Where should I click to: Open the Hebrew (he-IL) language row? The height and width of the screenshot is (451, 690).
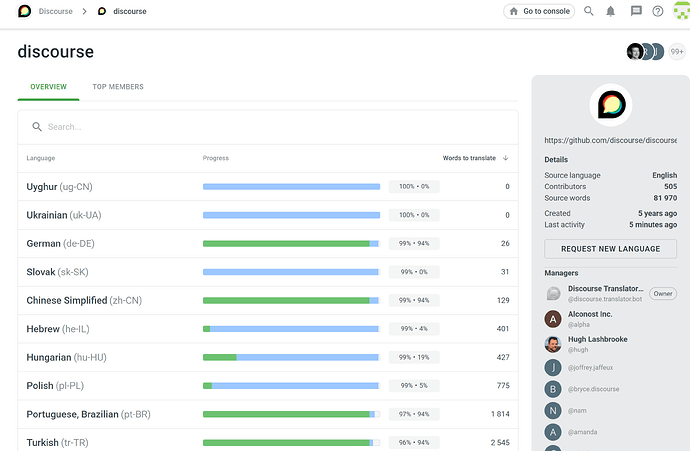pos(268,329)
